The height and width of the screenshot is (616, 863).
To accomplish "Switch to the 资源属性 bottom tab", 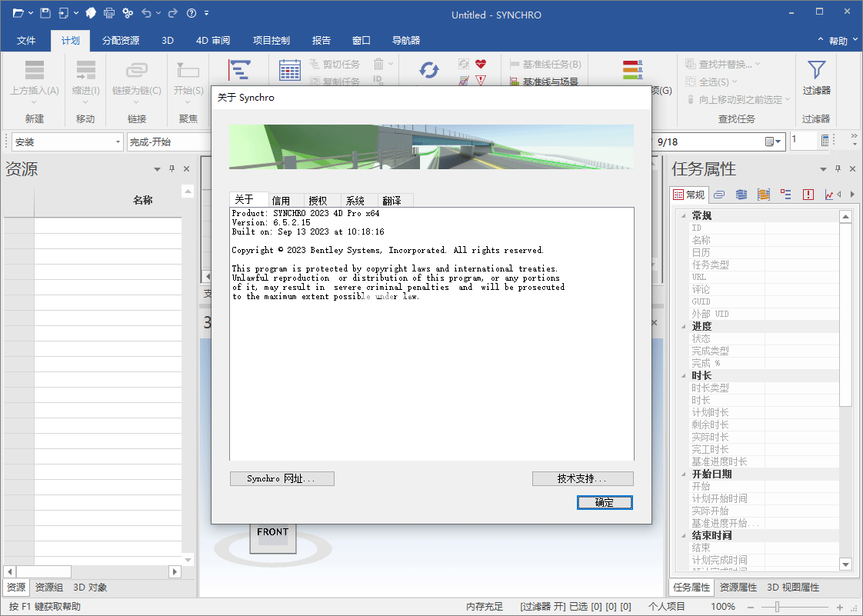I will [x=738, y=588].
